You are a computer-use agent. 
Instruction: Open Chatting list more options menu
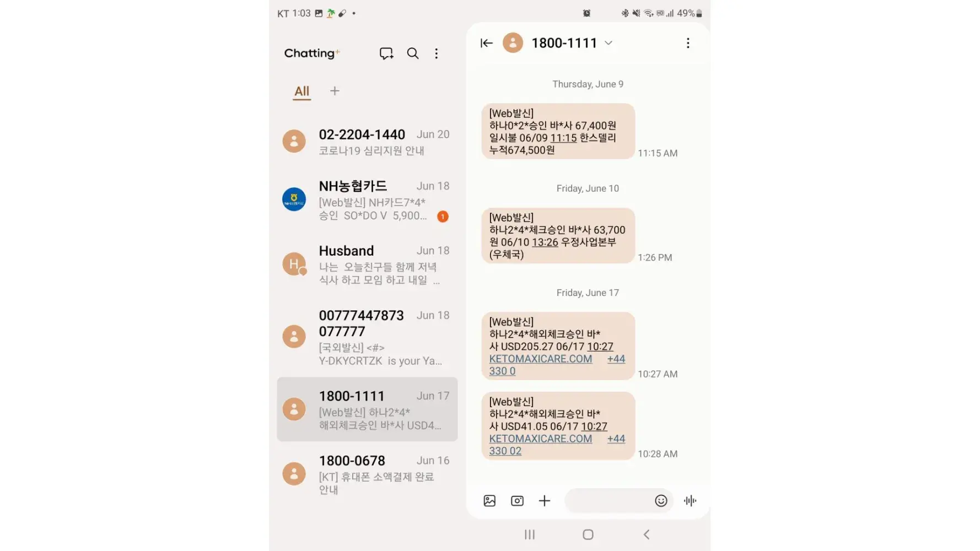(437, 53)
